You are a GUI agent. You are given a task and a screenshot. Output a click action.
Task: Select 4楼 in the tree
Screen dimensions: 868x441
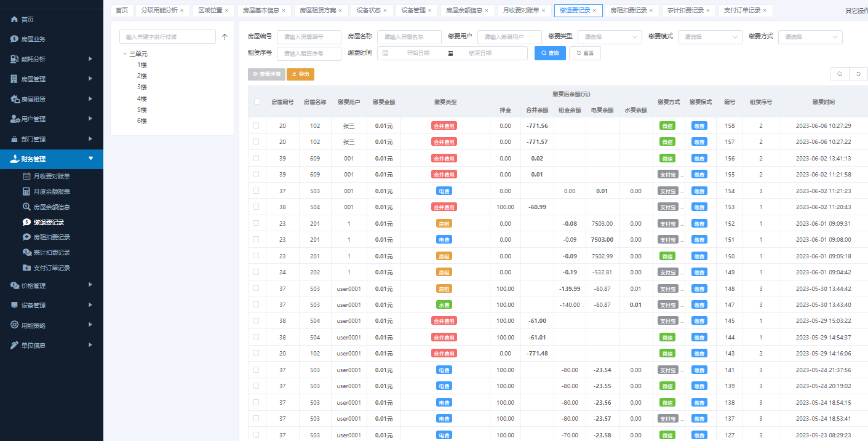point(142,98)
